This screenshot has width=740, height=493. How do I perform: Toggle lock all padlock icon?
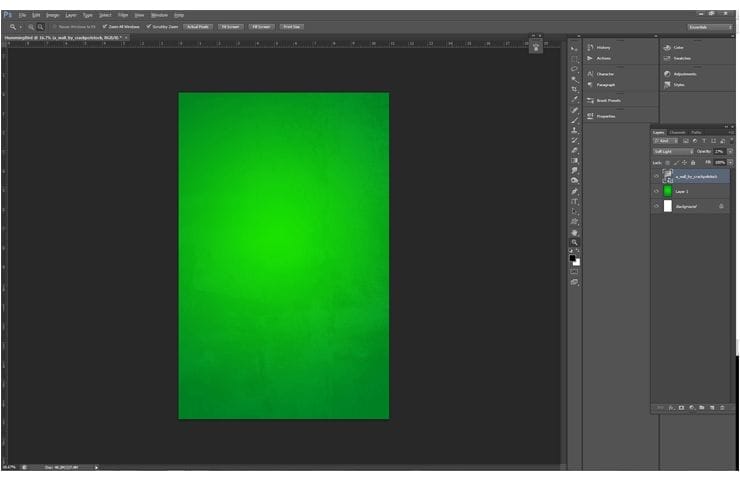[x=693, y=163]
